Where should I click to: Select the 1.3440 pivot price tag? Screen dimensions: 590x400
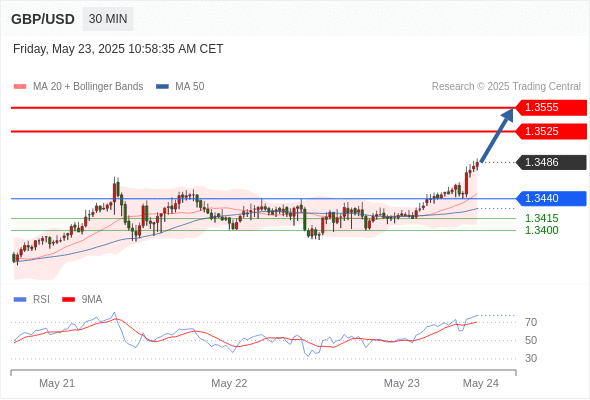point(550,198)
